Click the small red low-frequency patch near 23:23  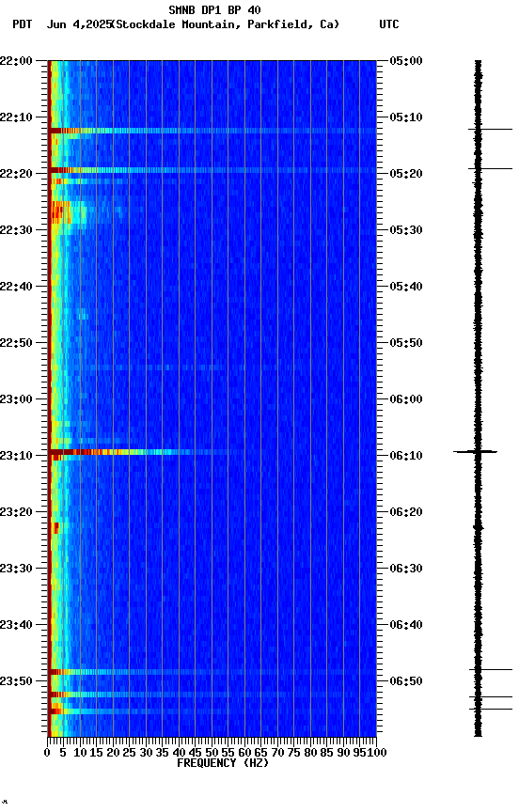(55, 528)
